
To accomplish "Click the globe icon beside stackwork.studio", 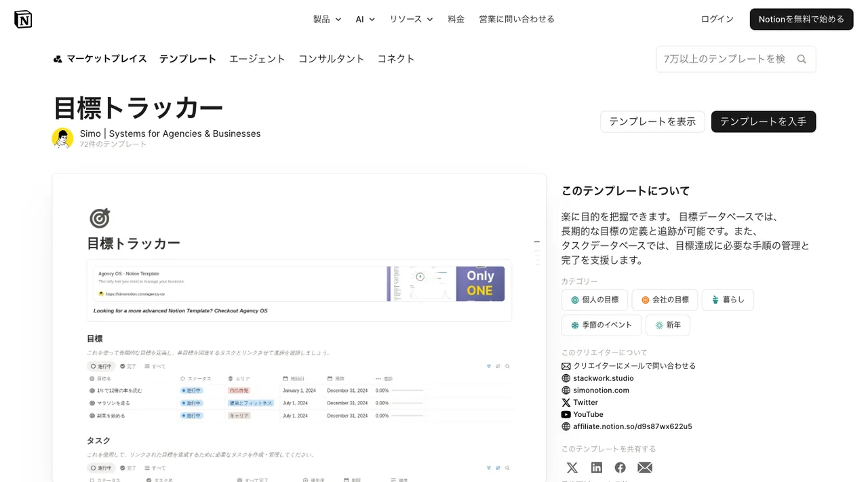I will [x=566, y=378].
